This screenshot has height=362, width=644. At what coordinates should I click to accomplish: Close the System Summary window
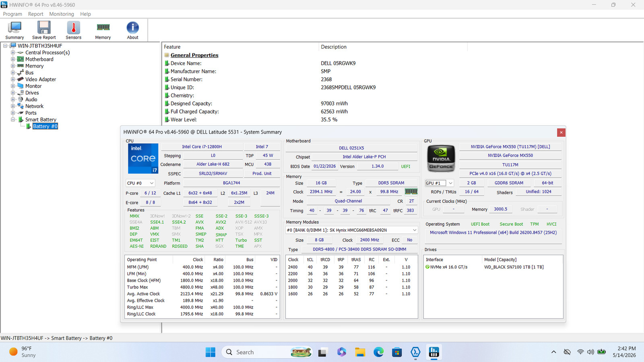click(x=561, y=132)
